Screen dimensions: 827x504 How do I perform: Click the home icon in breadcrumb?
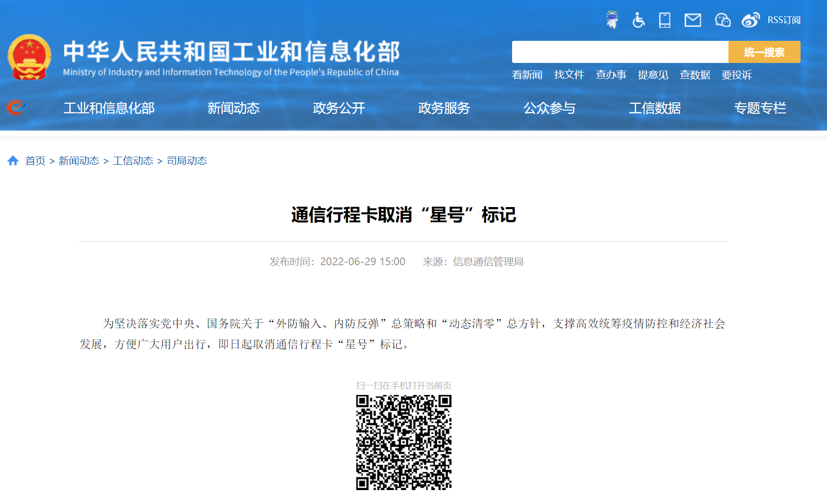[13, 161]
